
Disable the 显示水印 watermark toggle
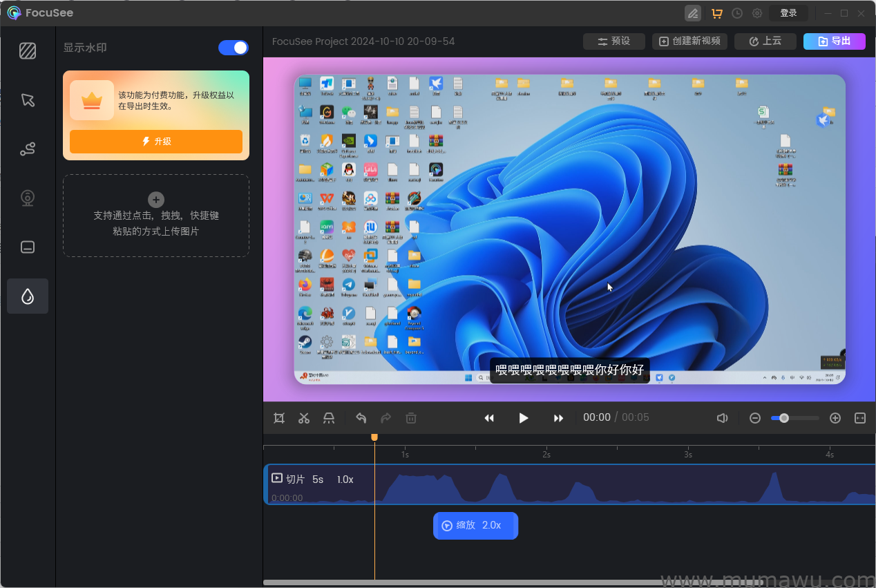coord(234,48)
